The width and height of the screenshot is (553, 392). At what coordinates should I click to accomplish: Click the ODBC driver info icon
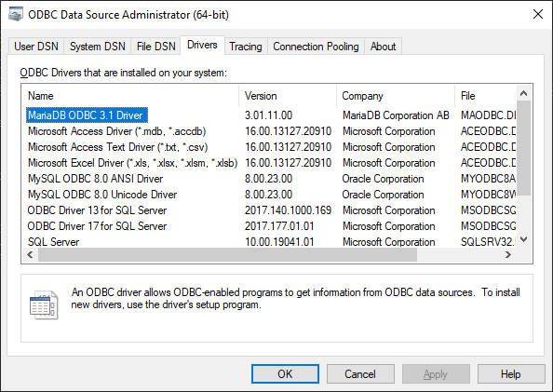44,305
